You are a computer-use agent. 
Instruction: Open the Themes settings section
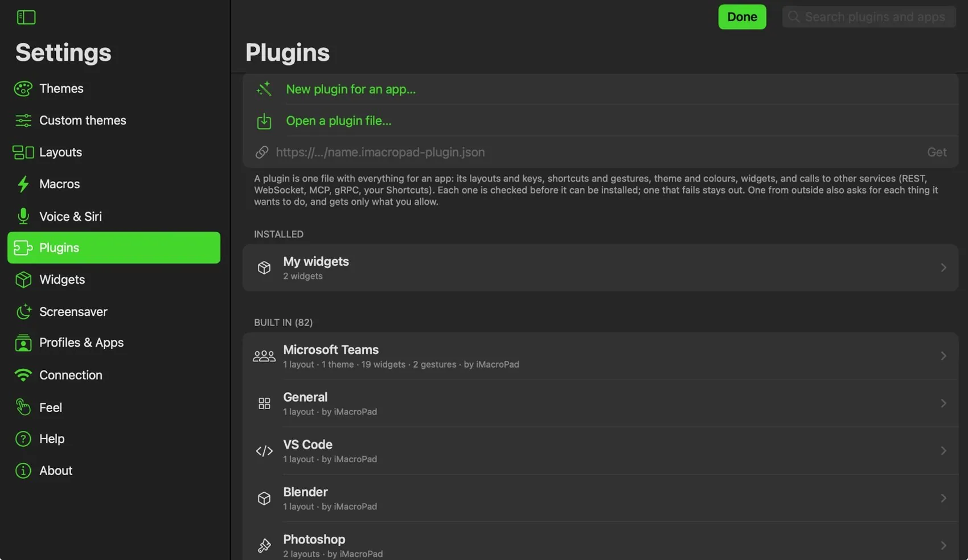pos(114,89)
